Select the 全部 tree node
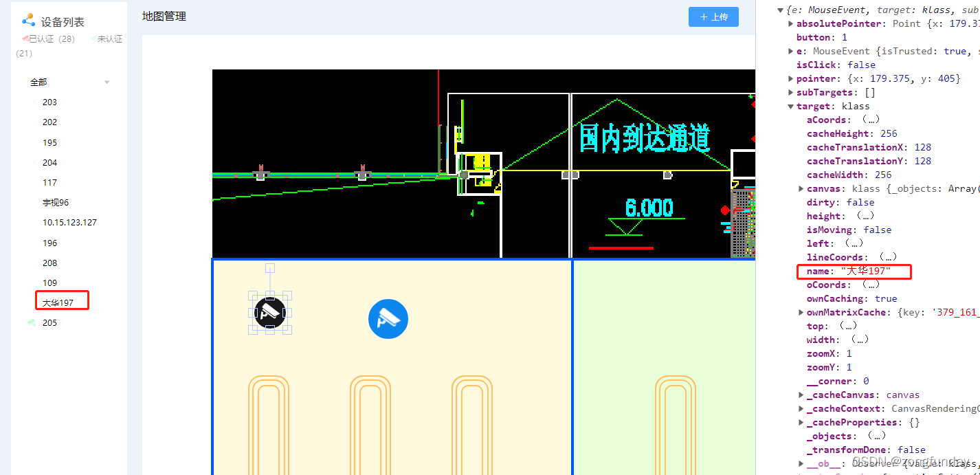 (38, 82)
